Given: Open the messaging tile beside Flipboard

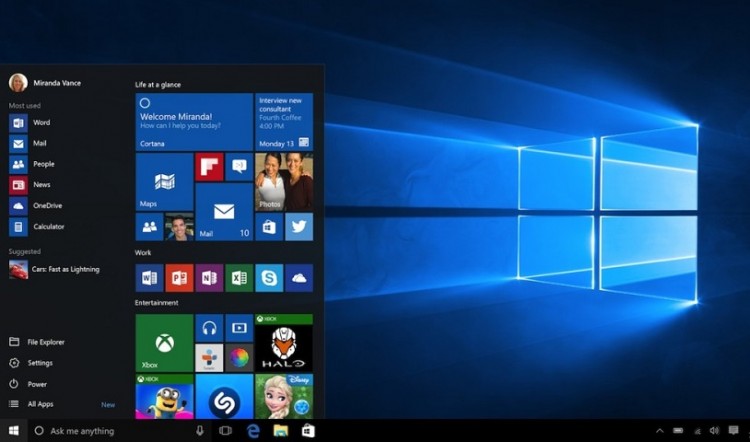Looking at the screenshot, I should [239, 167].
